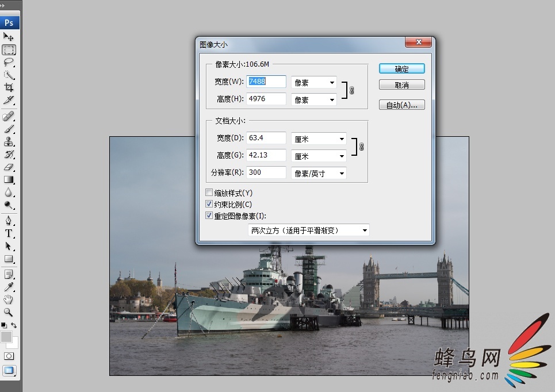Select the Crop tool
555x392 pixels.
pyautogui.click(x=9, y=87)
